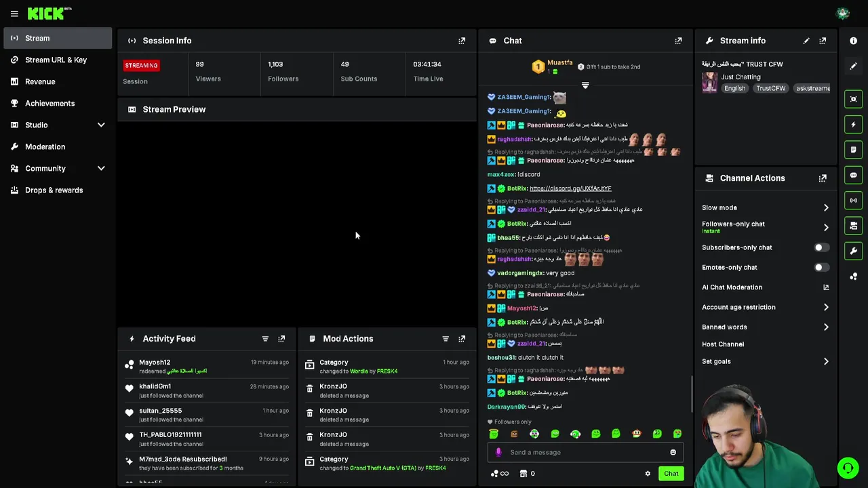
Task: Pop out the Stream info panel
Action: click(823, 41)
